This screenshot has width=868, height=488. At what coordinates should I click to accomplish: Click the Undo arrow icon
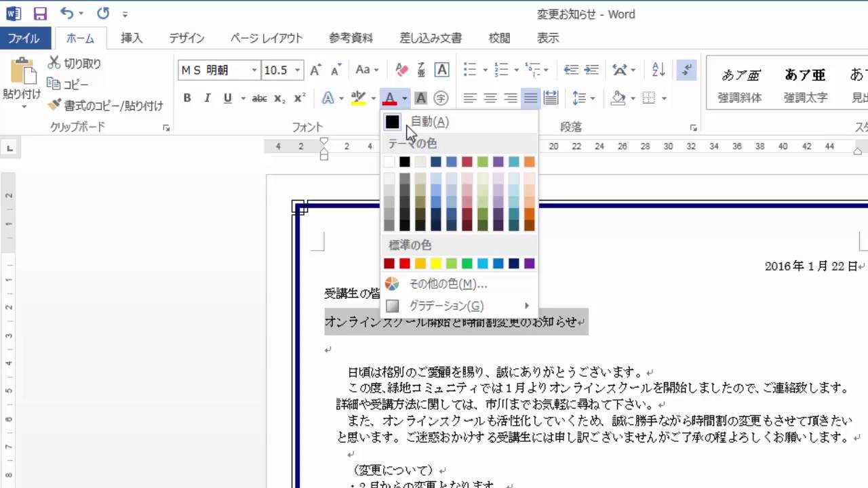(66, 13)
